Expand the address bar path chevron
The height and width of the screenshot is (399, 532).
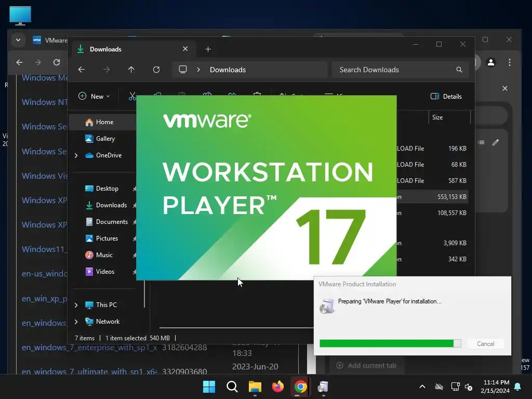198,70
